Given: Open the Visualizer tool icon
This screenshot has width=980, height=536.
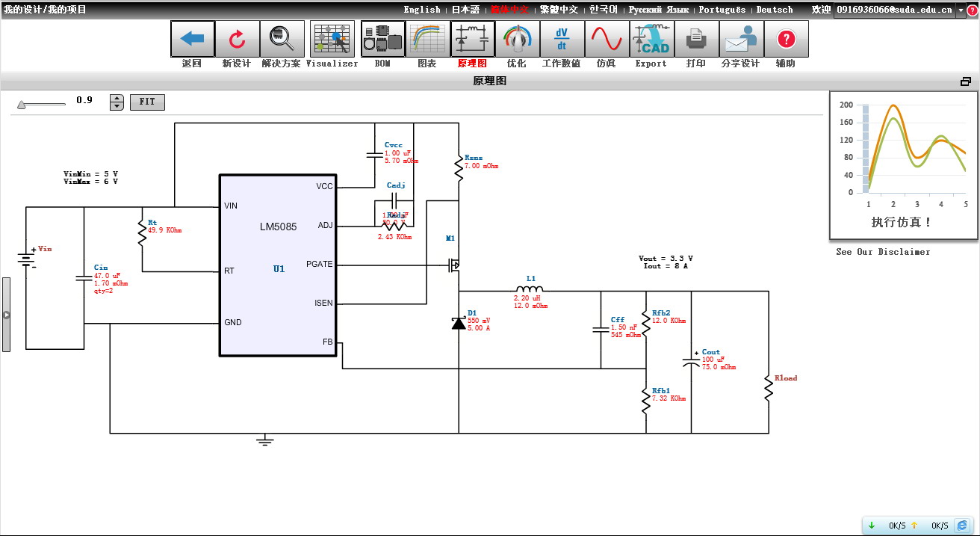Looking at the screenshot, I should (332, 39).
